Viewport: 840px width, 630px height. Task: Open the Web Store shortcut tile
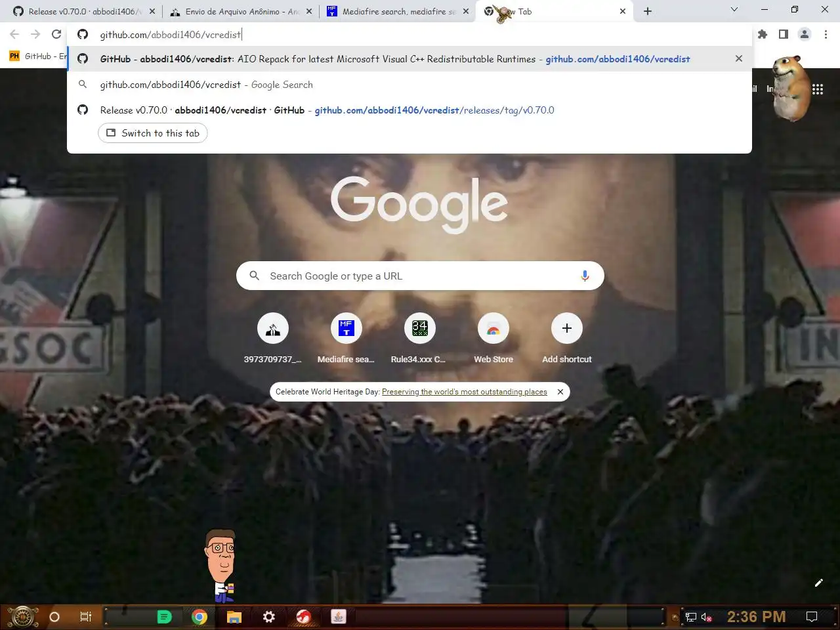click(x=493, y=337)
